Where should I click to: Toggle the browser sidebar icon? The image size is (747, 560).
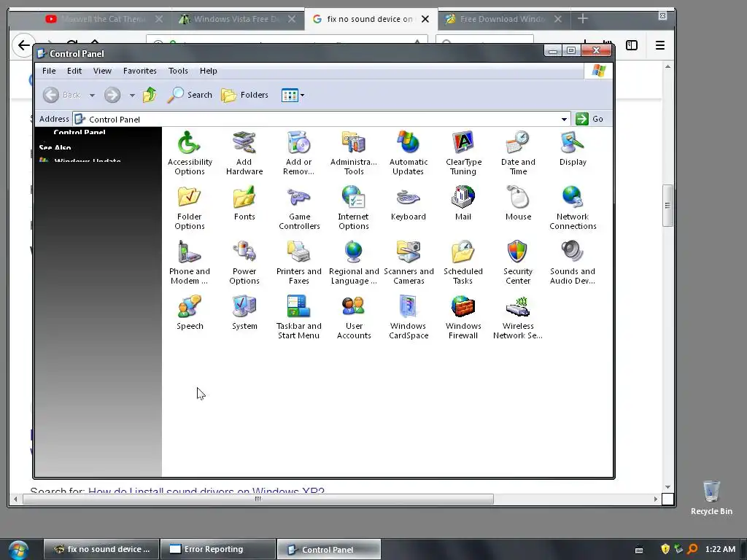[x=632, y=45]
